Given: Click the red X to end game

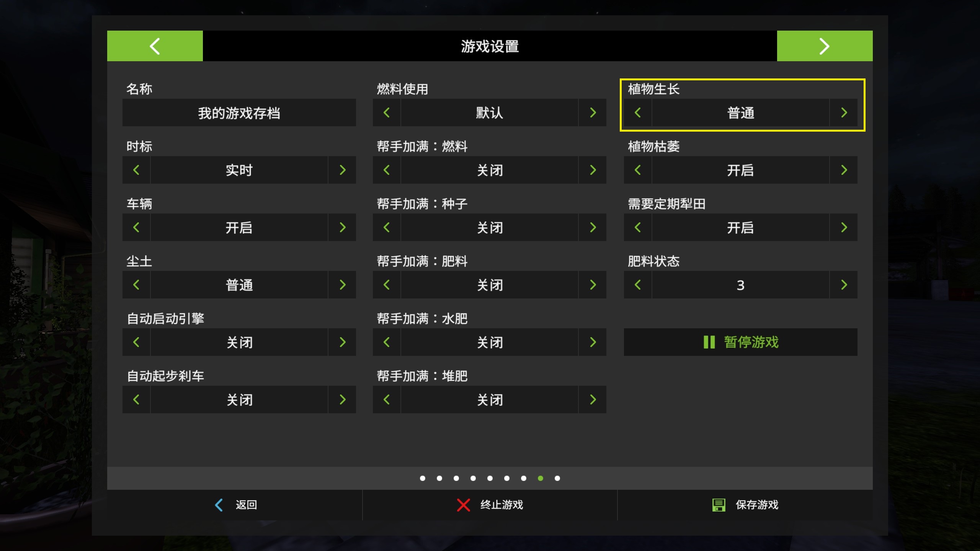Looking at the screenshot, I should (x=463, y=505).
